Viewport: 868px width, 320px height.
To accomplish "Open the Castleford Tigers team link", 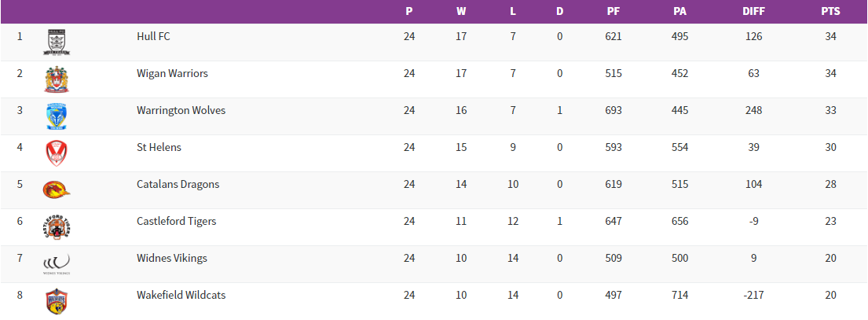I will (176, 221).
